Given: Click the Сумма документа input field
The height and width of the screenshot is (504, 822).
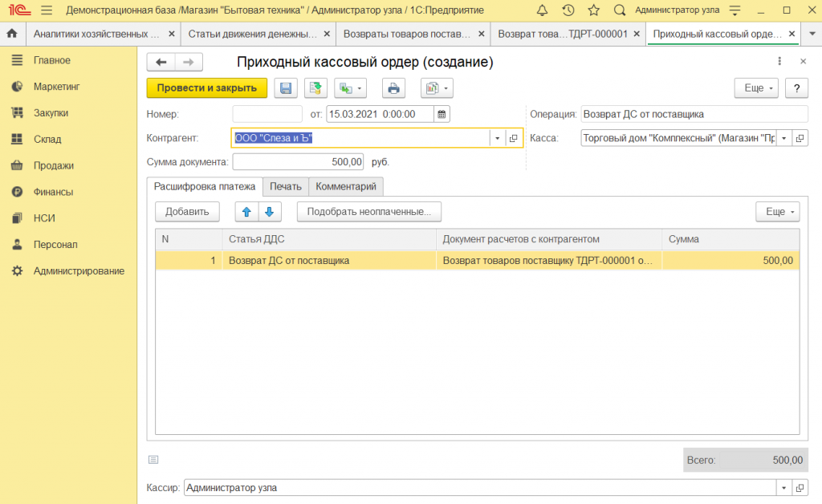Looking at the screenshot, I should pyautogui.click(x=299, y=162).
